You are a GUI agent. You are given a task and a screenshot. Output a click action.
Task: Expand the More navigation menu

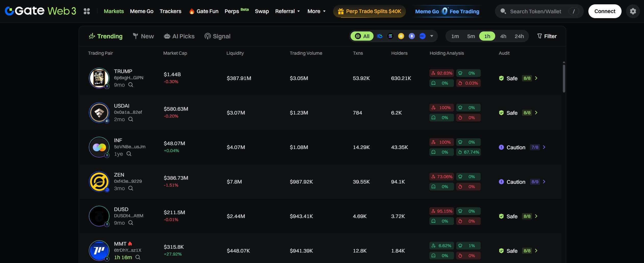(x=316, y=11)
